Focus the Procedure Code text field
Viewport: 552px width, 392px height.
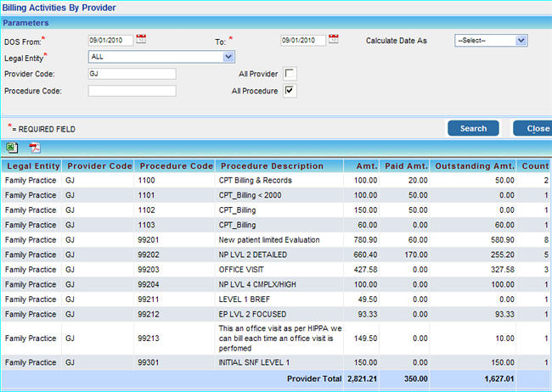tap(132, 91)
